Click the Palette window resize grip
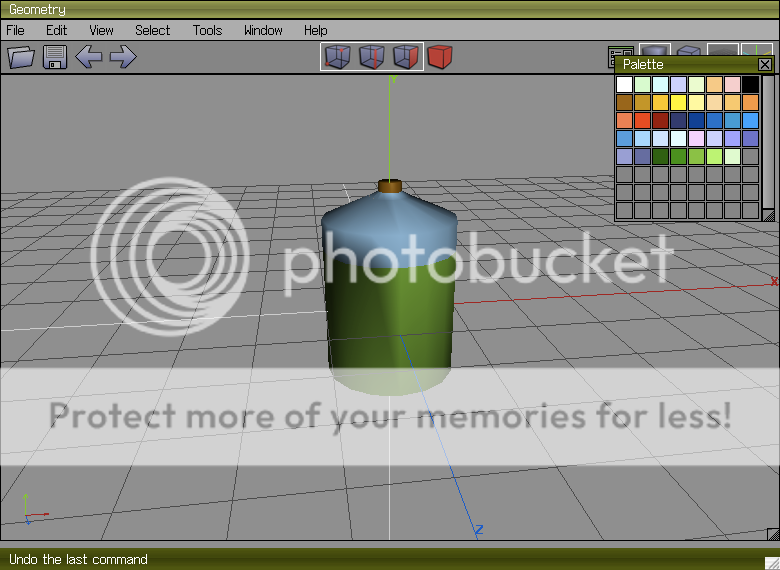Image resolution: width=780 pixels, height=570 pixels. pyautogui.click(x=769, y=215)
